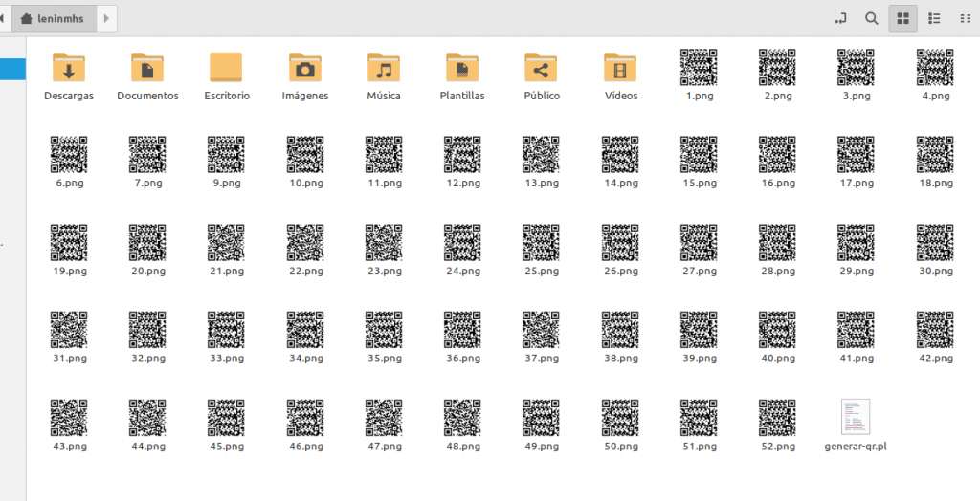
Task: Select the 42.png QR thumbnail
Action: [935, 330]
